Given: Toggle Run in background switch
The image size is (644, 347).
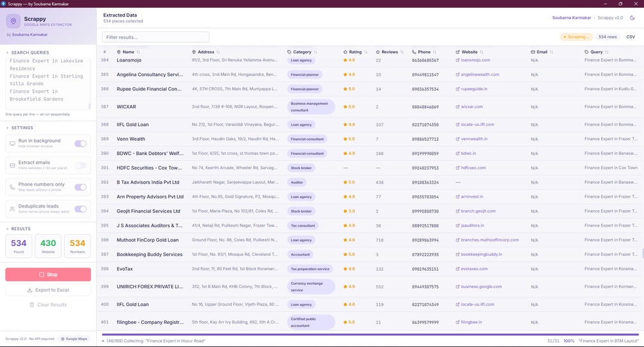Looking at the screenshot, I should coord(81,143).
